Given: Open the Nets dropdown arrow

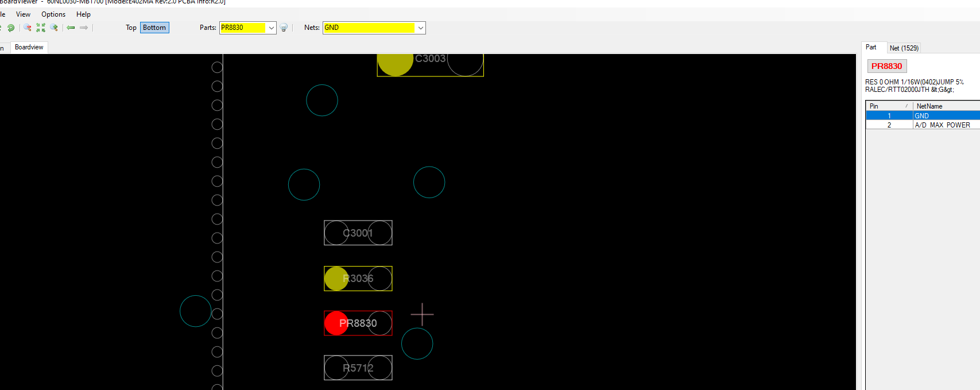Looking at the screenshot, I should (x=421, y=28).
